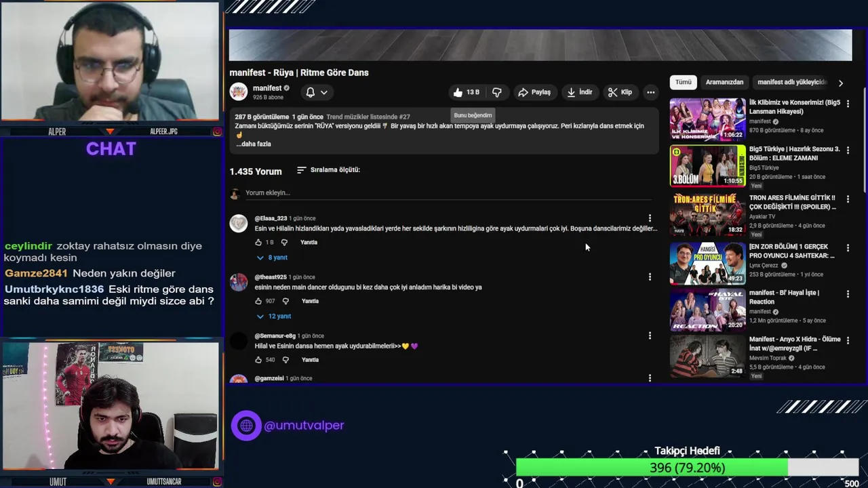Screen dimensions: 868x488
Task: Click the Big5 Türkiye Hazırlık Sezonu title
Action: 794,153
